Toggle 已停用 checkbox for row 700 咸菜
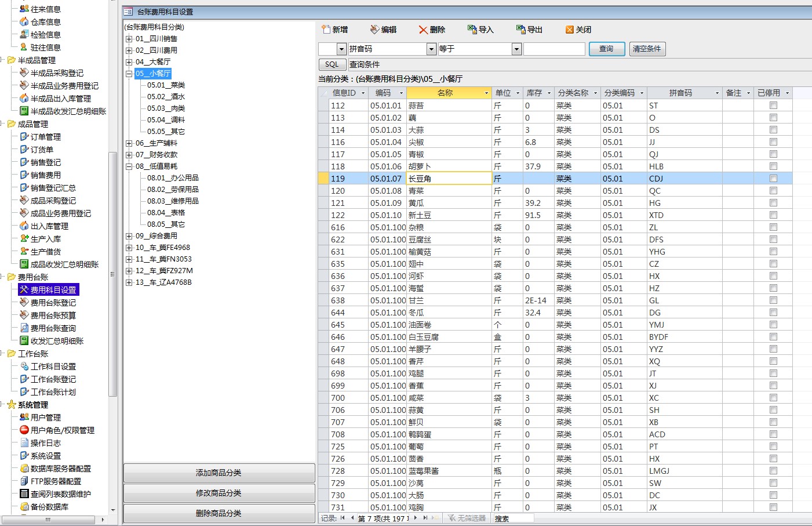 [773, 398]
